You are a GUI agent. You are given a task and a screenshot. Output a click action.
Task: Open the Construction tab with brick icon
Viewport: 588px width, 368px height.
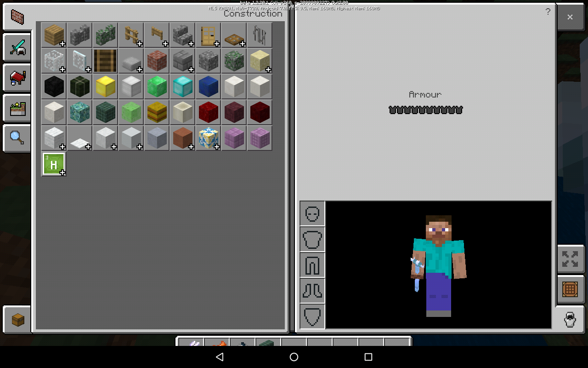[17, 17]
